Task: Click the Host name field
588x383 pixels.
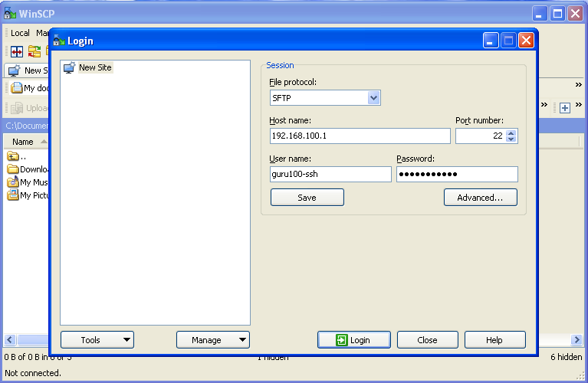Action: click(359, 136)
